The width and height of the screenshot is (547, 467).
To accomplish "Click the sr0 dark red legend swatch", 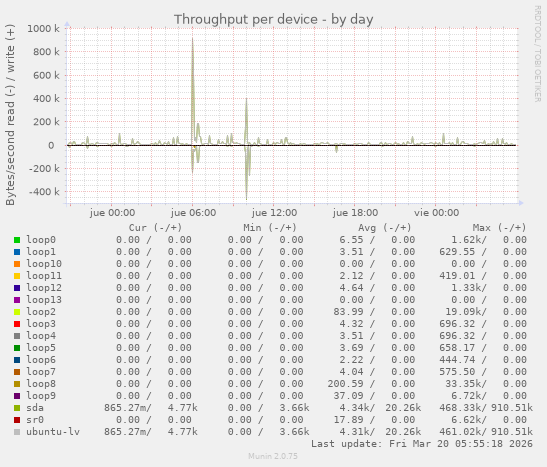I will click(17, 420).
